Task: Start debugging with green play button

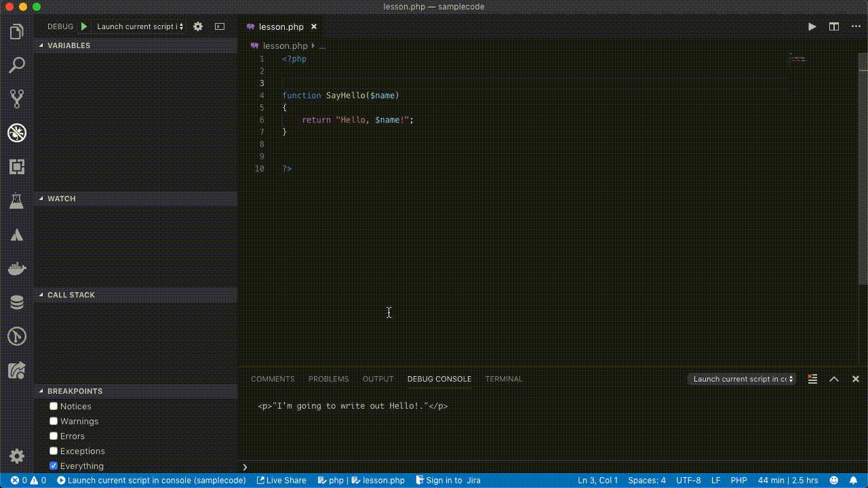Action: pyautogui.click(x=84, y=26)
